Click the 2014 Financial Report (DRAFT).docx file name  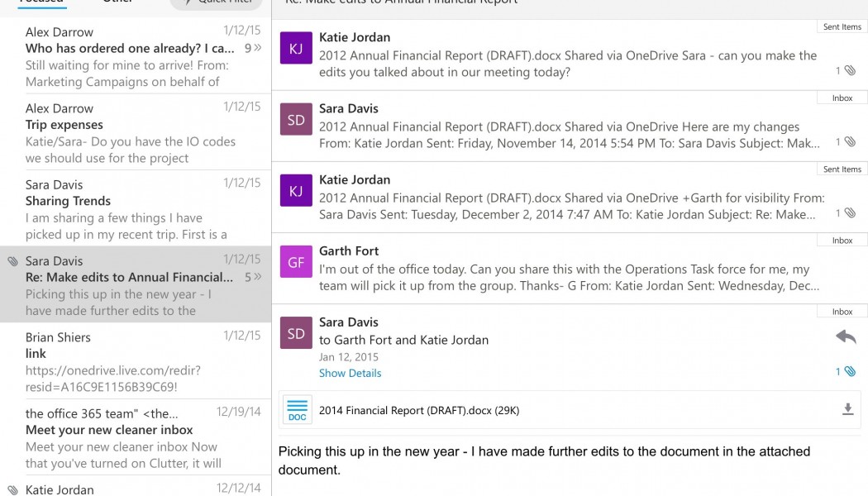(418, 410)
